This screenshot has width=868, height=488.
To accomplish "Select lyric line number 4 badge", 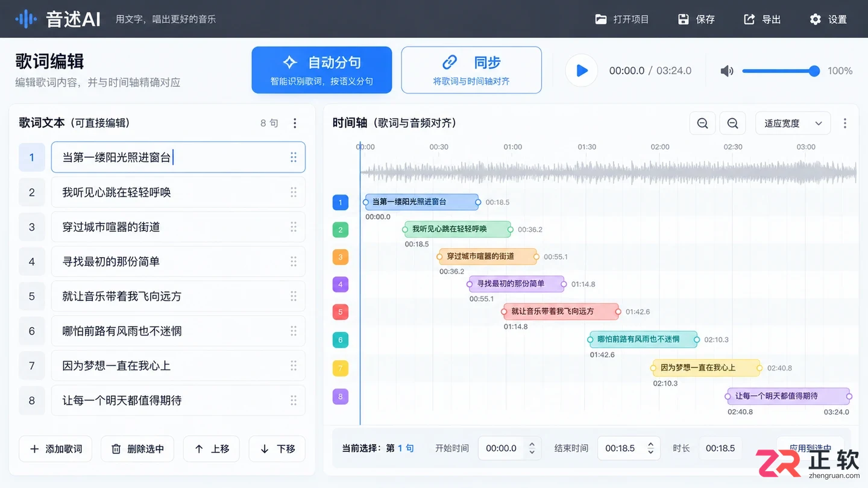I will pos(32,261).
